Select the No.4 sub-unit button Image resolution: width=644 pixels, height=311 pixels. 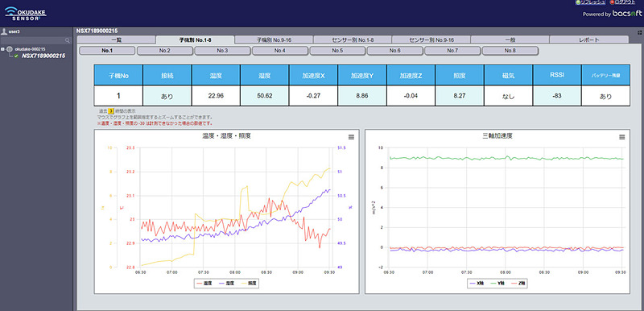pos(279,51)
